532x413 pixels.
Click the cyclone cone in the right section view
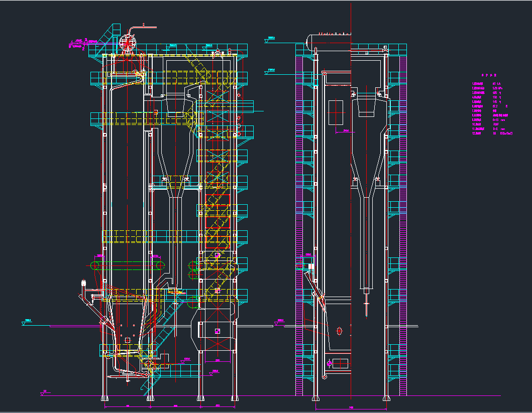[366, 176]
